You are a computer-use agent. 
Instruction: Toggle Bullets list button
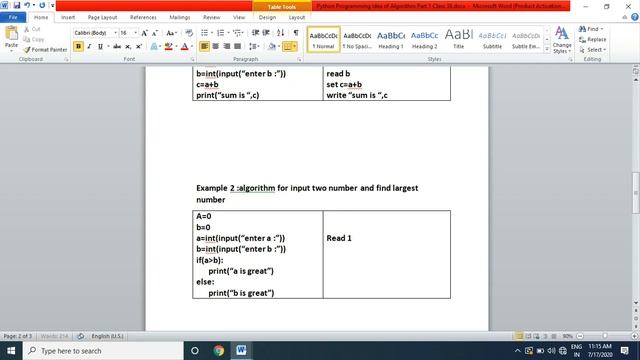point(204,33)
